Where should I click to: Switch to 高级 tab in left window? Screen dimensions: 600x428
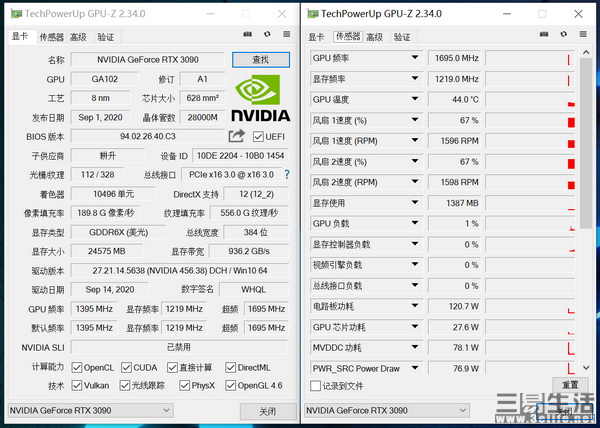coord(78,37)
